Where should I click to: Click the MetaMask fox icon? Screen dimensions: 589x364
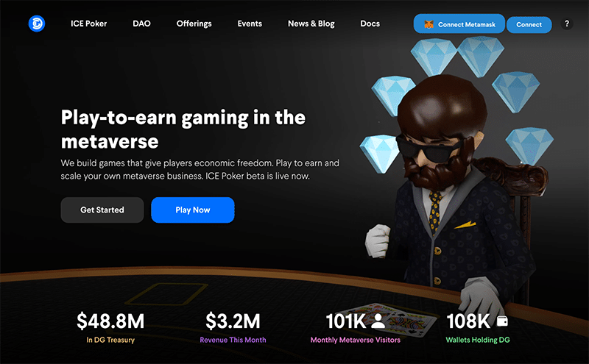pos(428,24)
